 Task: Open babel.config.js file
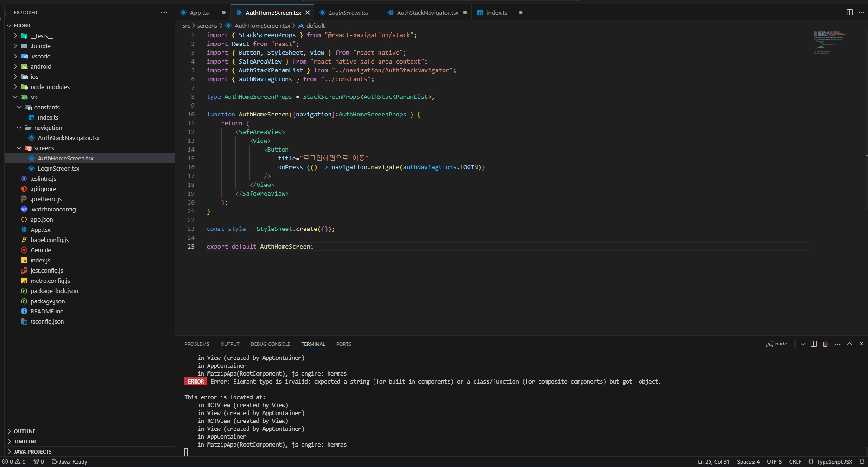[90, 240]
